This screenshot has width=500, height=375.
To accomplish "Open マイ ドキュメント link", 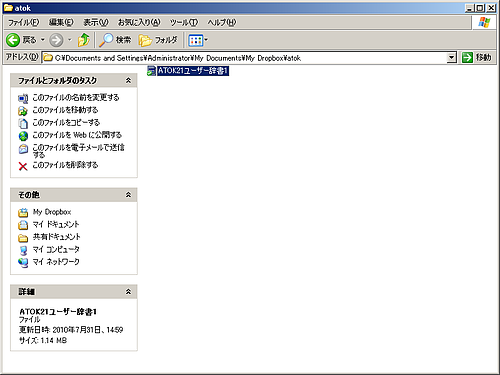I will click(x=56, y=224).
